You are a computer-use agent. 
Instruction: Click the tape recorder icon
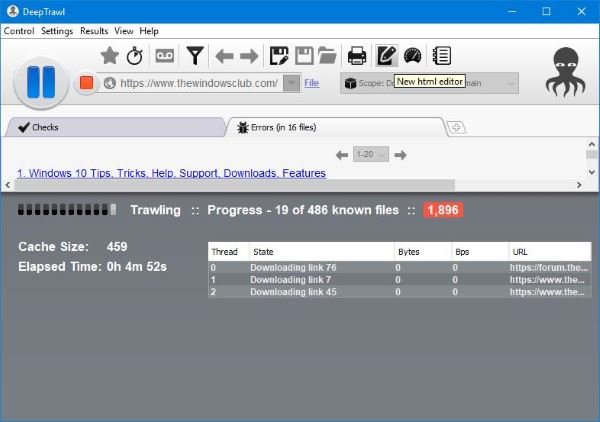165,56
